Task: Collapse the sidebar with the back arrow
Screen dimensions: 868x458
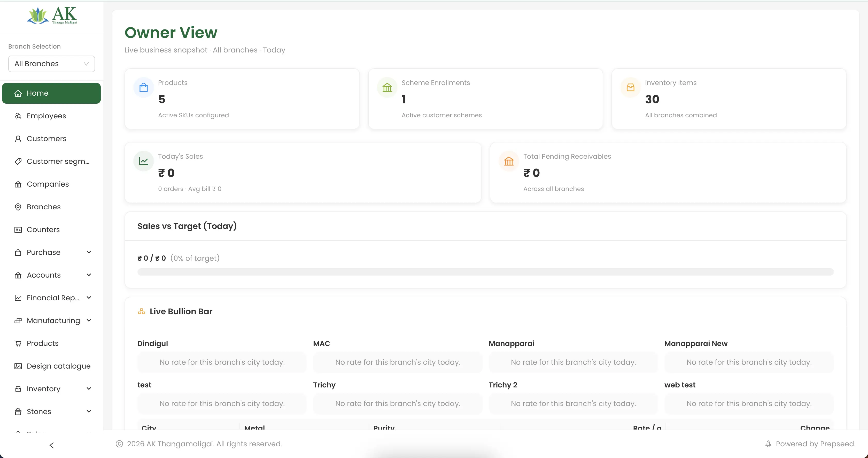Action: pos(52,446)
